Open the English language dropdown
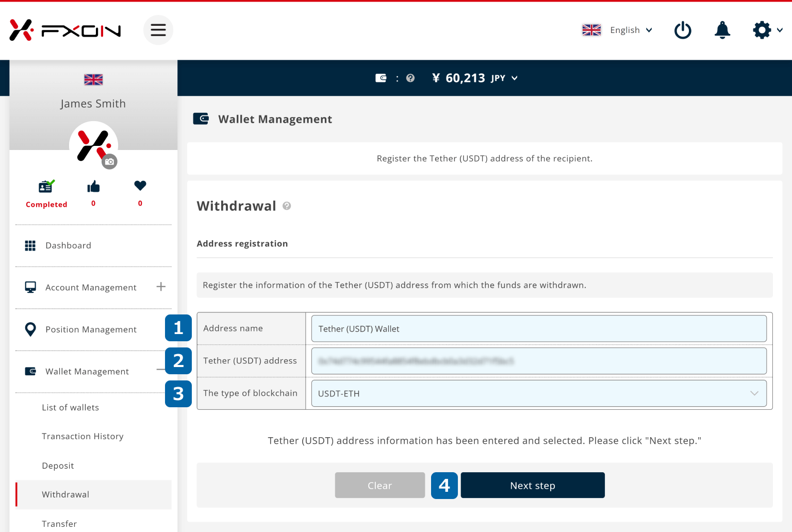Image resolution: width=792 pixels, height=532 pixels. [x=631, y=30]
